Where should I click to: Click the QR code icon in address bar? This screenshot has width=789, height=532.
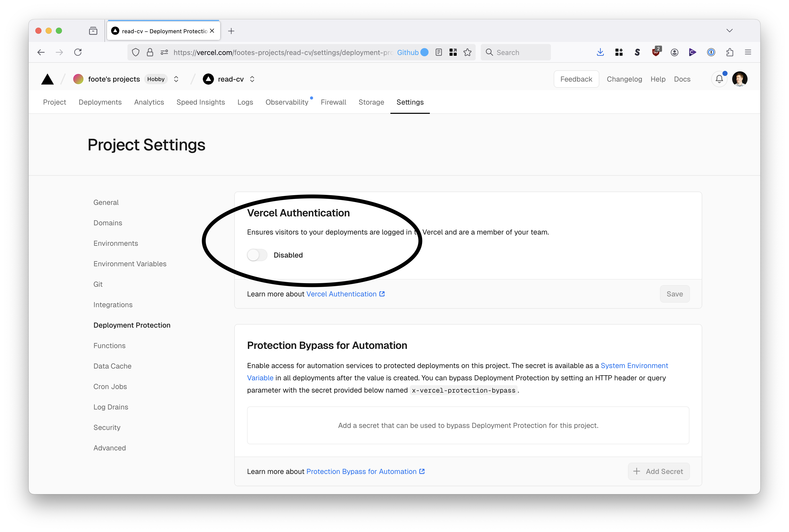tap(453, 52)
